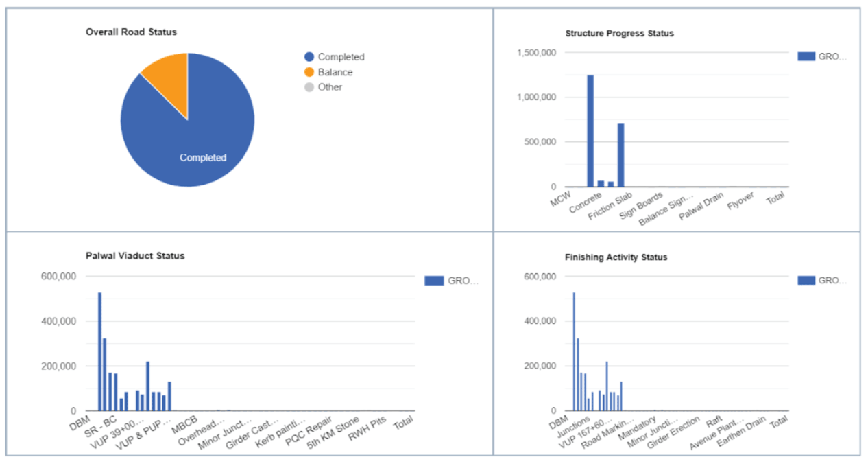Click 400,000 value in Finishing Activity chart

pos(540,321)
